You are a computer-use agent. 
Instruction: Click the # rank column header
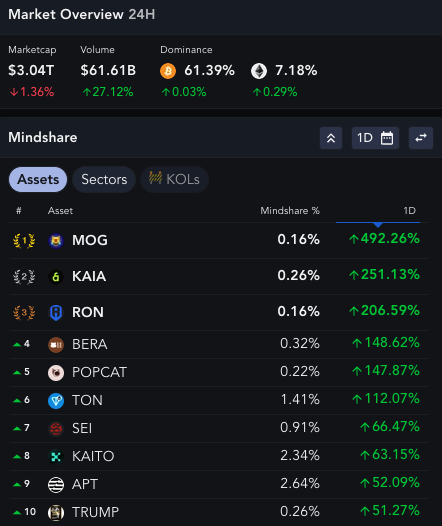click(x=19, y=211)
